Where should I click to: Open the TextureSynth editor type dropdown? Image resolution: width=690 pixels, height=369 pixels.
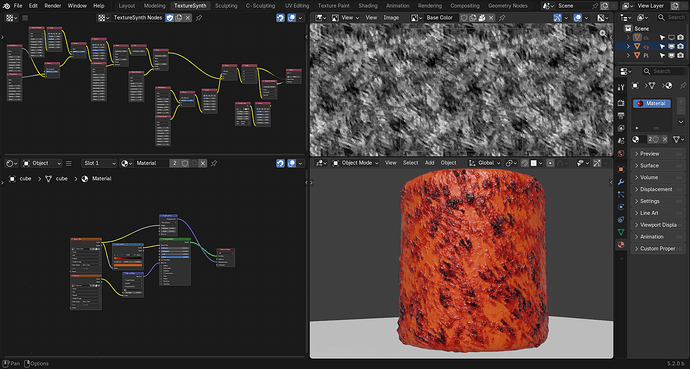11,18
